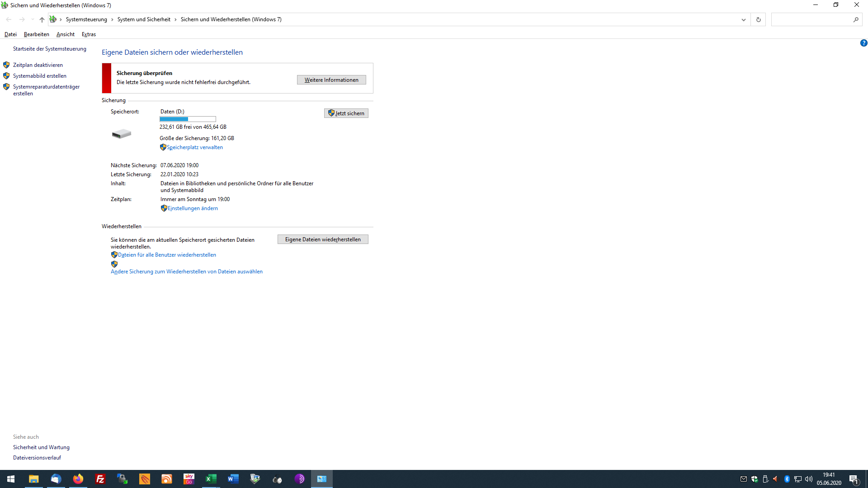Open the recent locations dropdown arrow
The height and width of the screenshot is (488, 868).
click(33, 19)
